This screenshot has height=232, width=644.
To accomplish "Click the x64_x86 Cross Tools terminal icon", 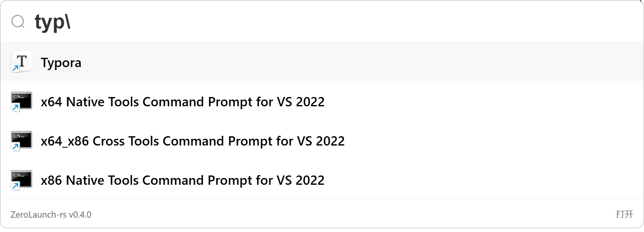I will 22,140.
